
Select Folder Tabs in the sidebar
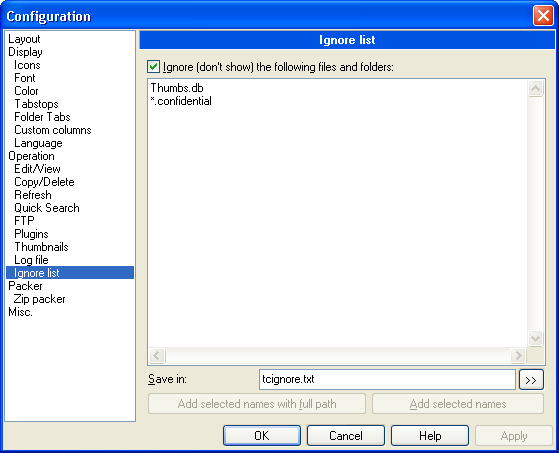pos(42,117)
